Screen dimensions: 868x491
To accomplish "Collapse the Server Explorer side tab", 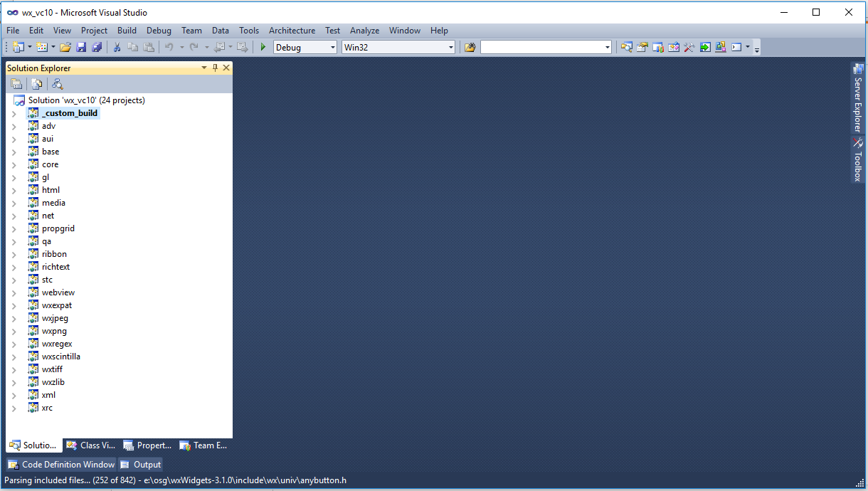I will click(858, 93).
